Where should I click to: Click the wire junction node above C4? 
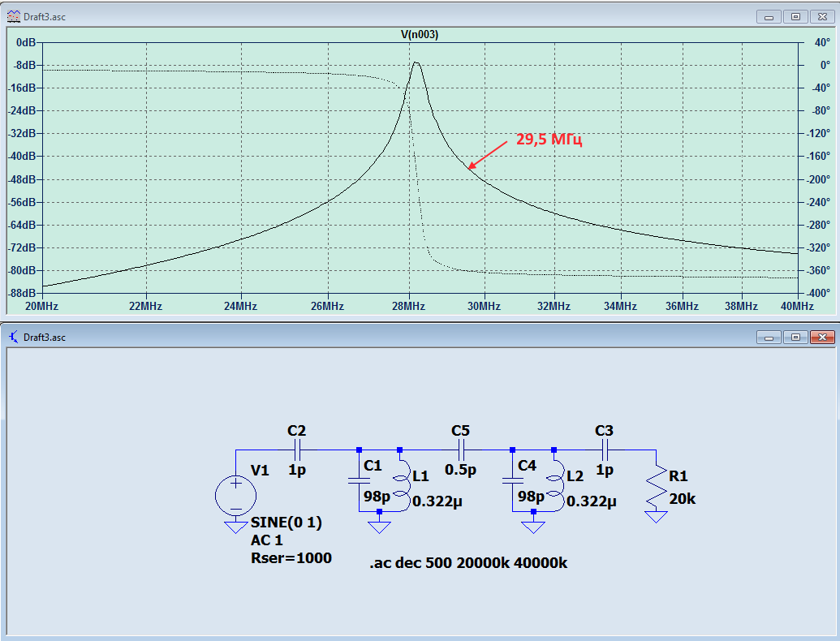pos(513,450)
